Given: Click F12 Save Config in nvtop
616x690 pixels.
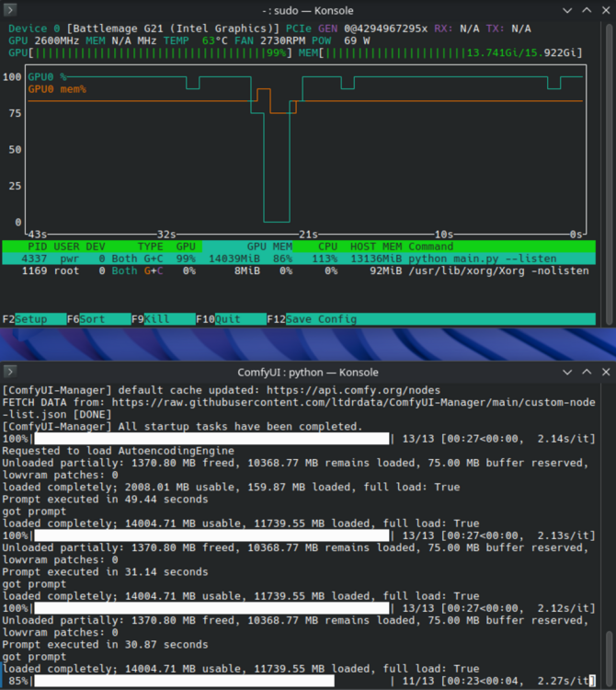Looking at the screenshot, I should pos(431,319).
